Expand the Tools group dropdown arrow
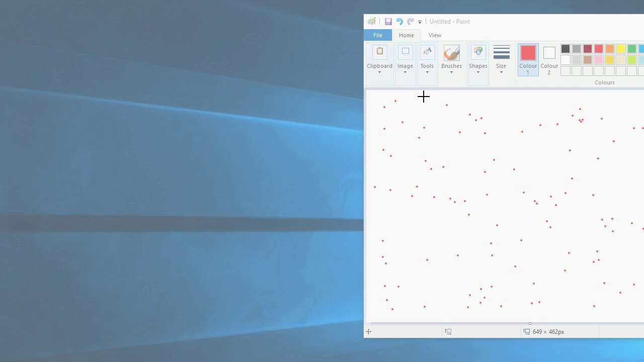The image size is (644, 362). point(427,72)
